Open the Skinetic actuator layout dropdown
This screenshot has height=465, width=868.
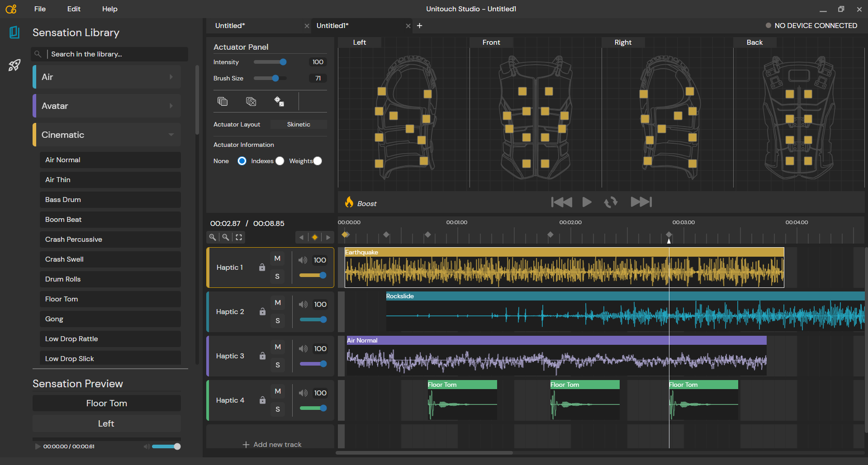[x=299, y=125]
